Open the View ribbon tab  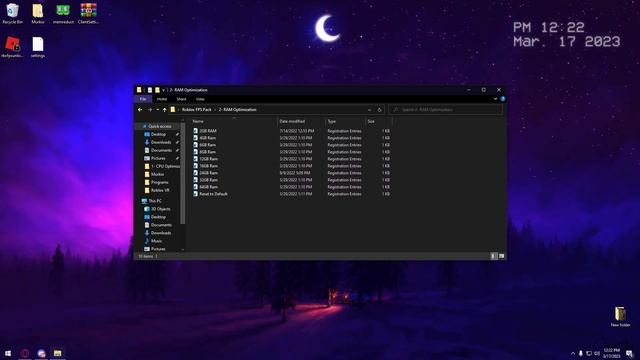point(200,99)
